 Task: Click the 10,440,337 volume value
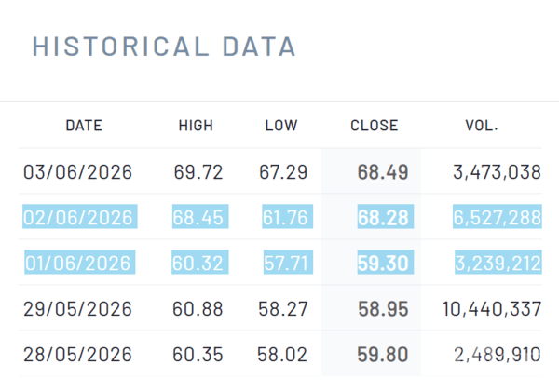coord(492,308)
